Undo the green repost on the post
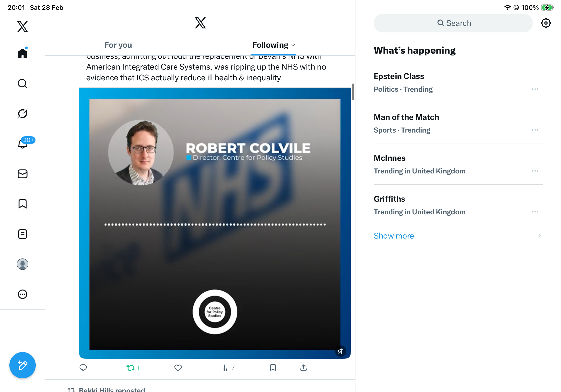The width and height of the screenshot is (561, 392). pos(131,368)
